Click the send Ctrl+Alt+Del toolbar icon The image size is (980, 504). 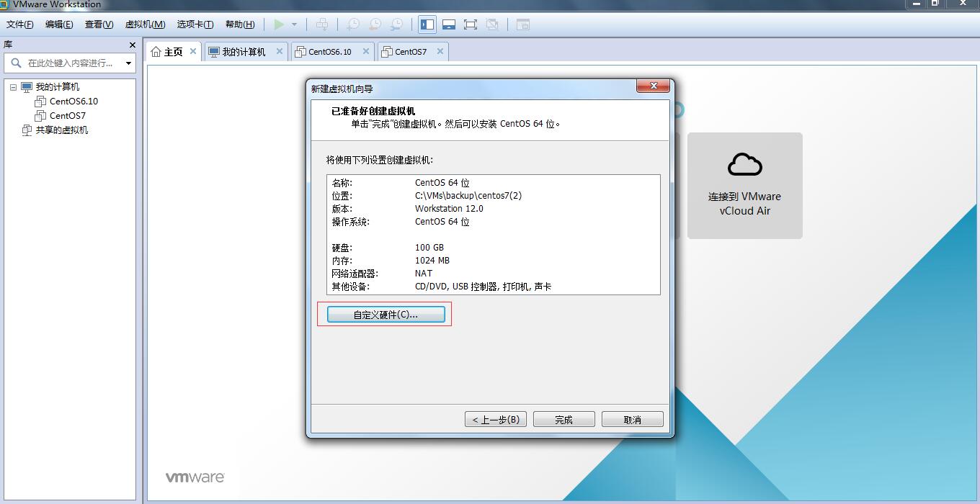(x=322, y=24)
